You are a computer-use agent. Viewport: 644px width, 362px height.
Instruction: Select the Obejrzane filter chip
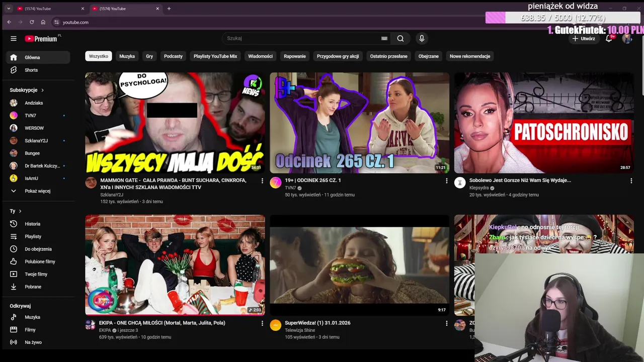click(429, 56)
